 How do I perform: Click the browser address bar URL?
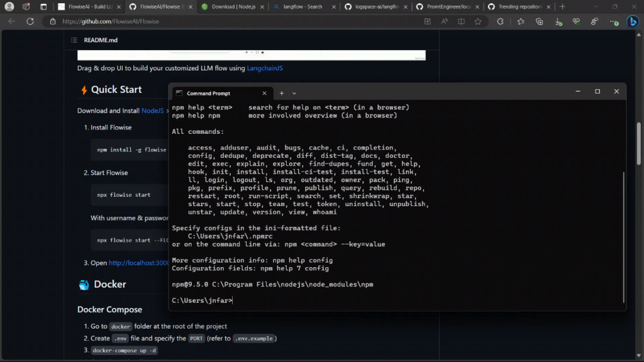pyautogui.click(x=111, y=21)
